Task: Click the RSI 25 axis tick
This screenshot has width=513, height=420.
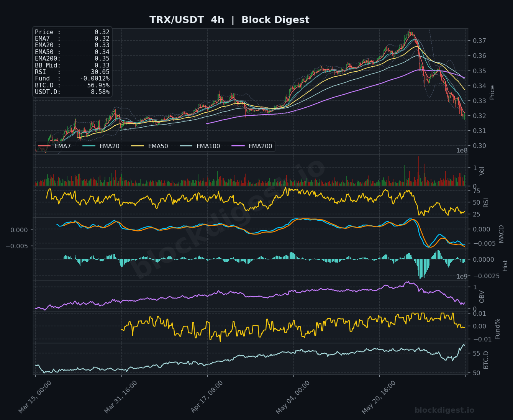Action: 477,214
